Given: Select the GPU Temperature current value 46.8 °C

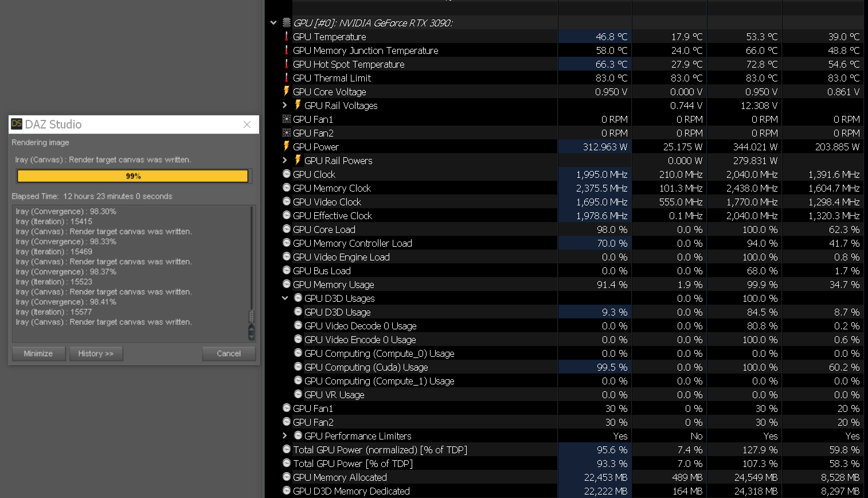Looking at the screenshot, I should pos(612,36).
